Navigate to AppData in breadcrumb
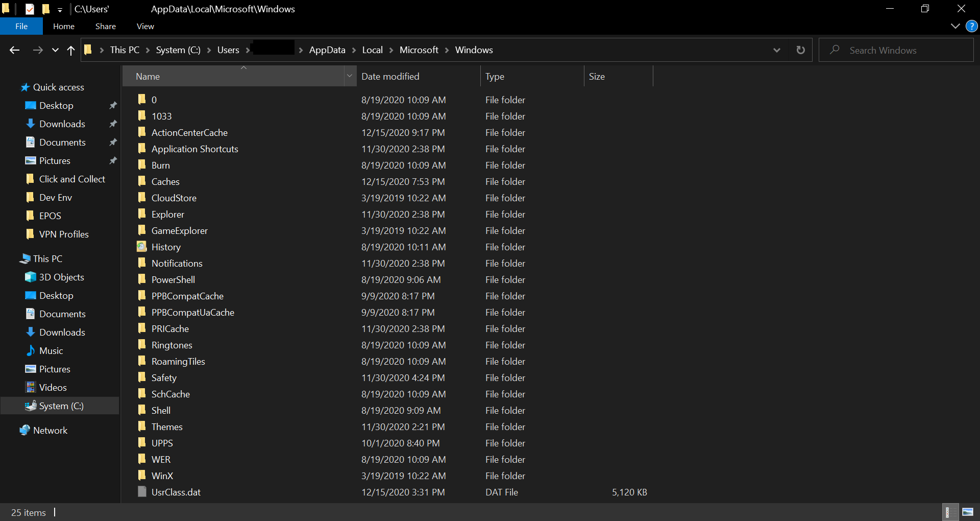980x521 pixels. coord(327,50)
